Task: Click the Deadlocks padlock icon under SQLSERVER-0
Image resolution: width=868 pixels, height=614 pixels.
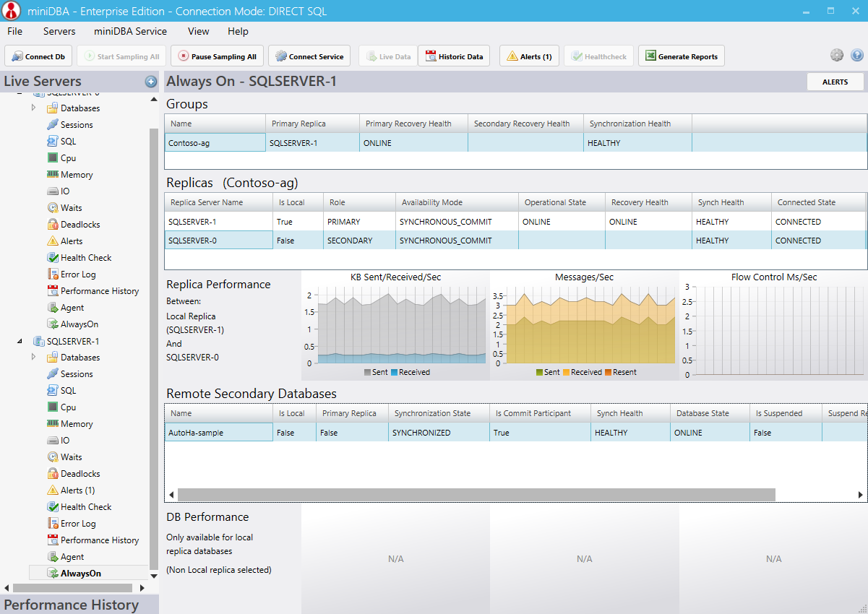Action: (53, 225)
